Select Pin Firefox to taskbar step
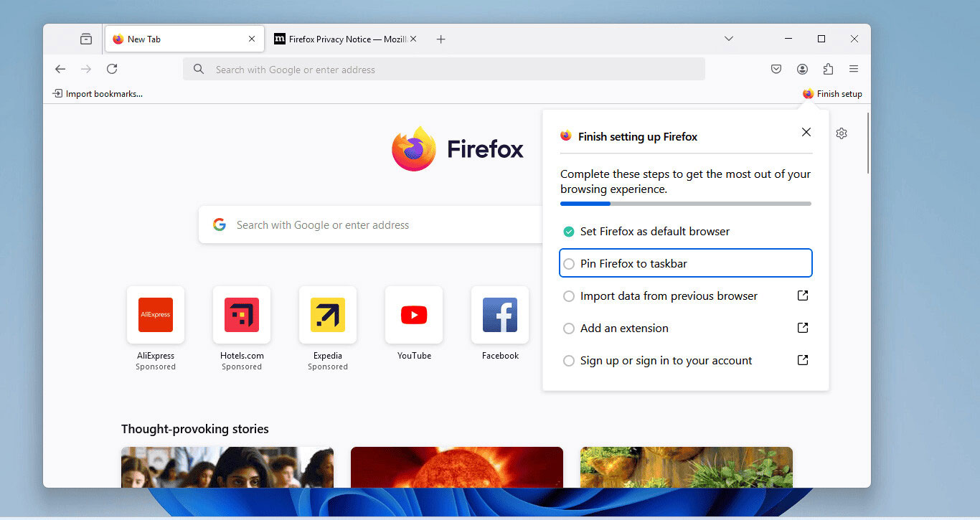 pyautogui.click(x=685, y=263)
